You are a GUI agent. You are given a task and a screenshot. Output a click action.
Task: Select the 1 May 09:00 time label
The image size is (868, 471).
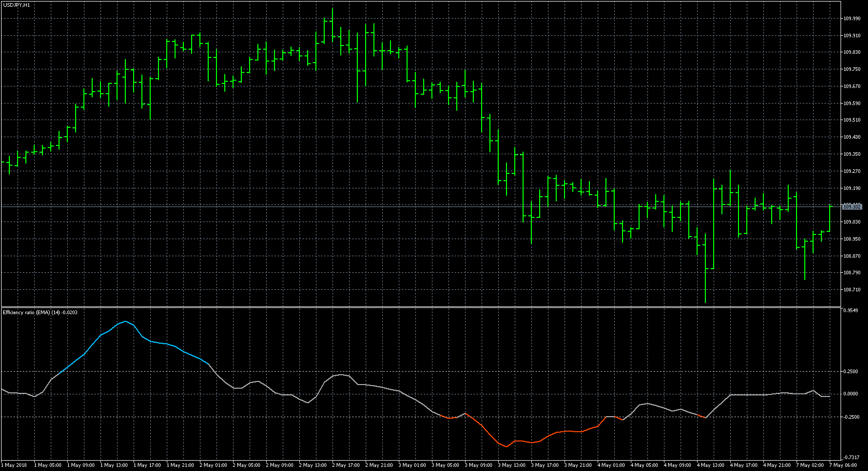pyautogui.click(x=81, y=465)
